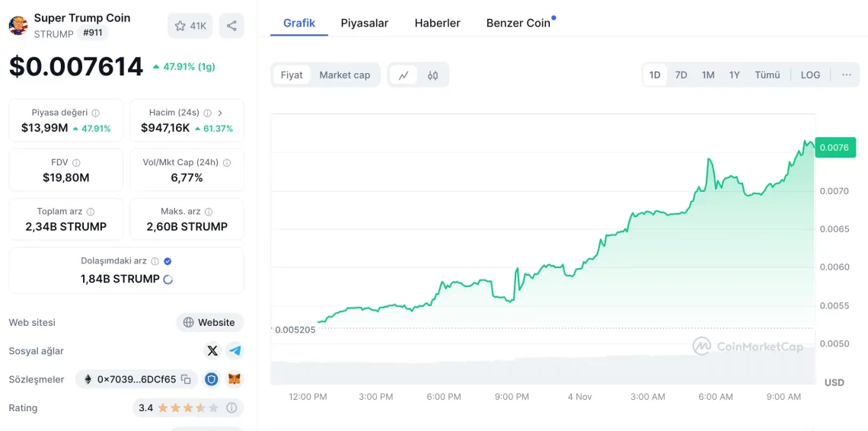This screenshot has width=868, height=431.
Task: Add Super Trump Coin to watchlist star
Action: coord(180,26)
